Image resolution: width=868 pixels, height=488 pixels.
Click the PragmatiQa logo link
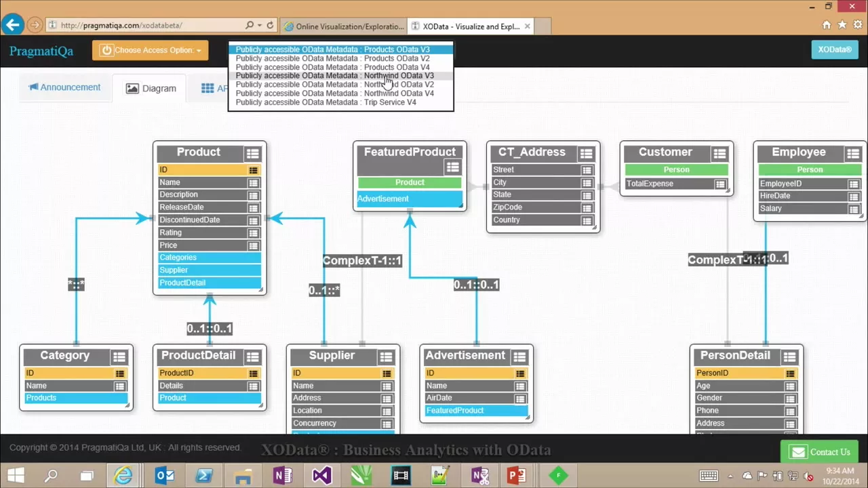pyautogui.click(x=41, y=51)
